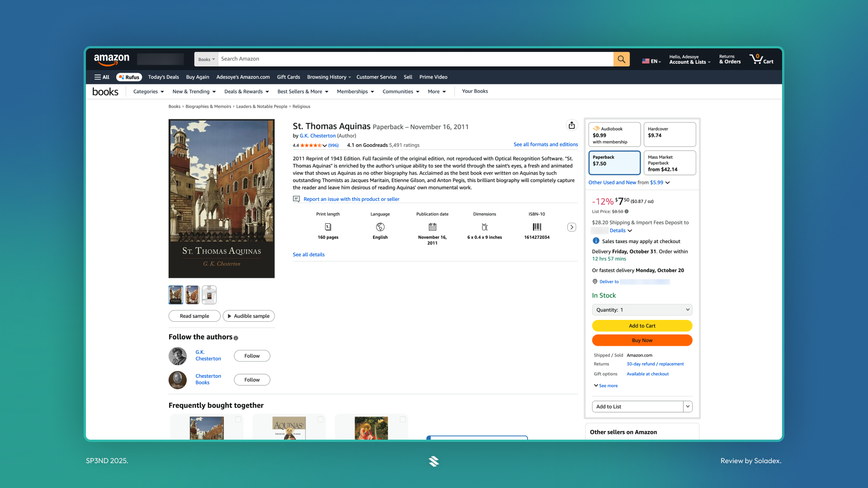Select the second book cover thumbnail
Viewport: 868px width, 488px height.
[192, 295]
